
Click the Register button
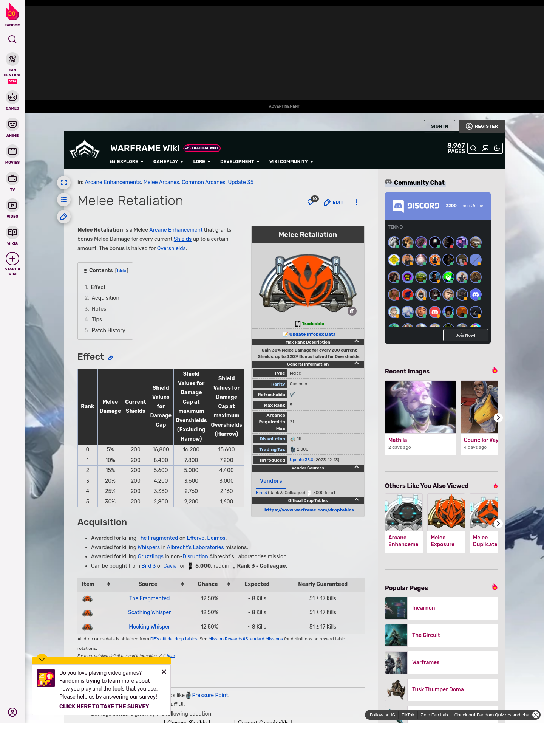[482, 126]
